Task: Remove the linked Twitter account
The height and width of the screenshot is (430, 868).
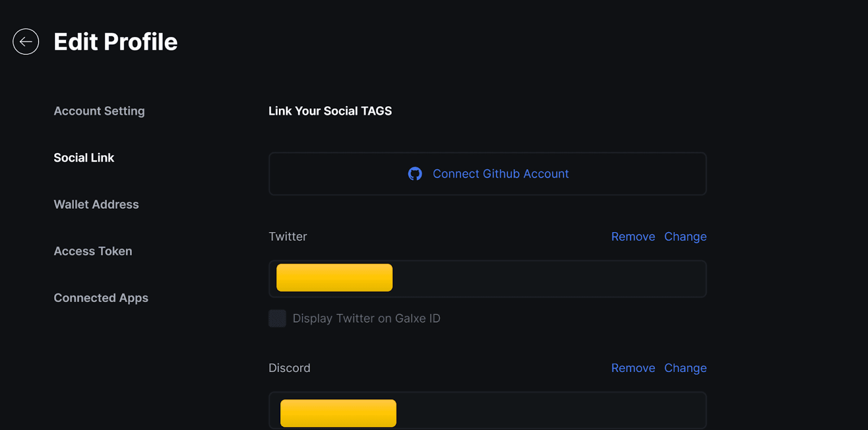Action: pos(633,236)
